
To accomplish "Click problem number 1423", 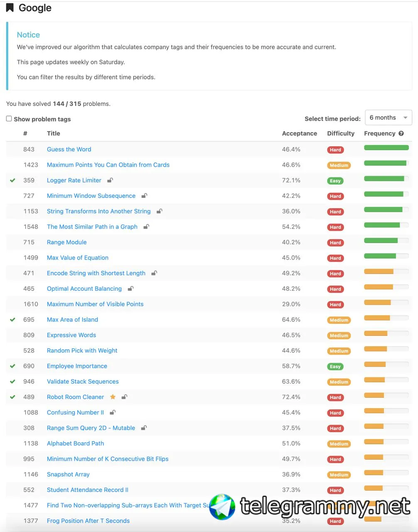I will [x=31, y=165].
